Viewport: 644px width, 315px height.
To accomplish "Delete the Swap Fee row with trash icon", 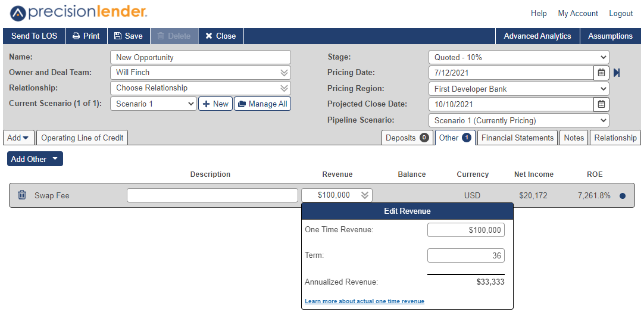I will [x=22, y=195].
